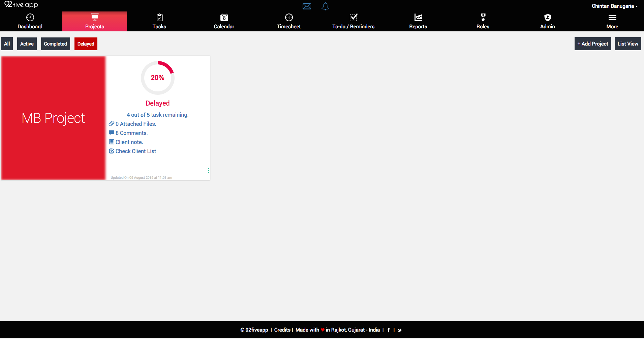Click the paperclip attachment icon
Screen dimensions: 644x339
(x=112, y=123)
